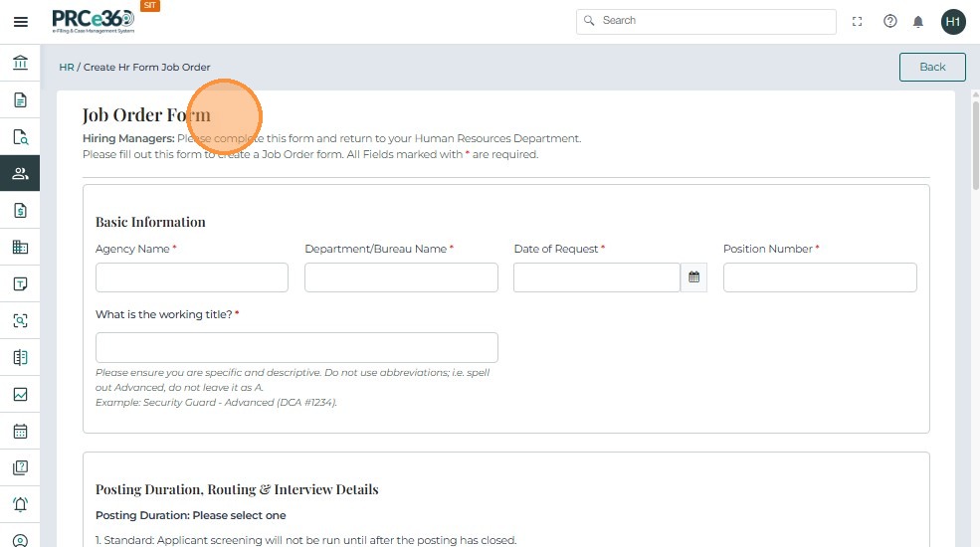Click the chart image sidebar icon

[20, 394]
